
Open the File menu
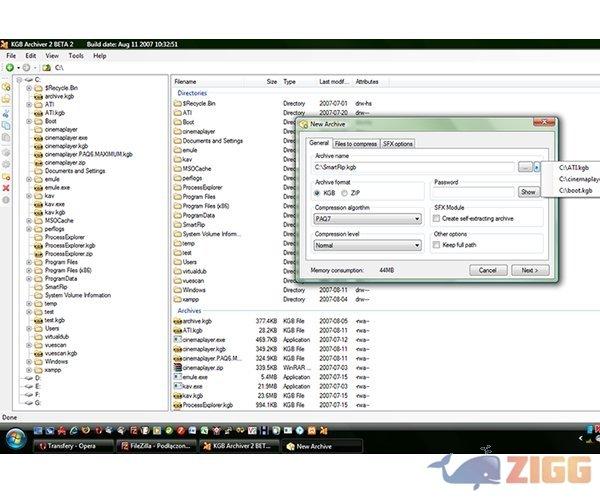click(x=11, y=56)
